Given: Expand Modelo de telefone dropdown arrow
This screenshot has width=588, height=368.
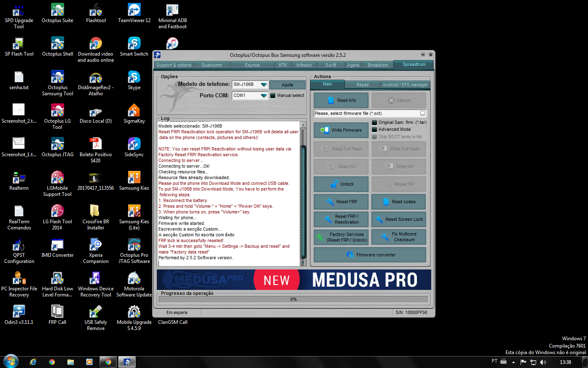Looking at the screenshot, I should (x=264, y=85).
